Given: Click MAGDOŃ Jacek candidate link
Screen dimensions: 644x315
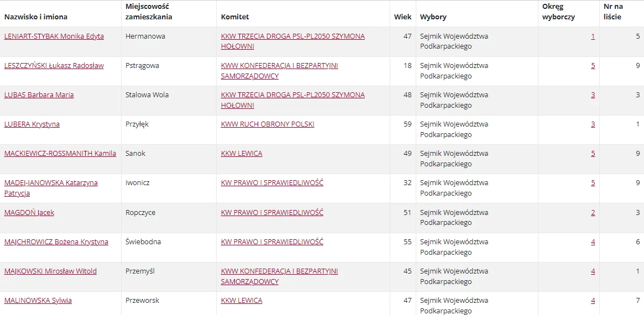Looking at the screenshot, I should (x=29, y=212).
